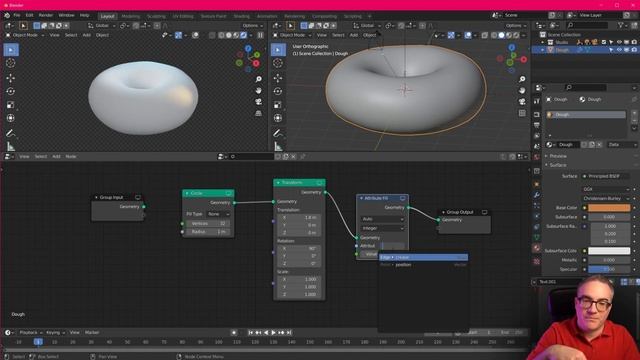Switch perspective/orthographic in right viewport
This screenshot has width=640, height=360.
pyautogui.click(x=522, y=113)
